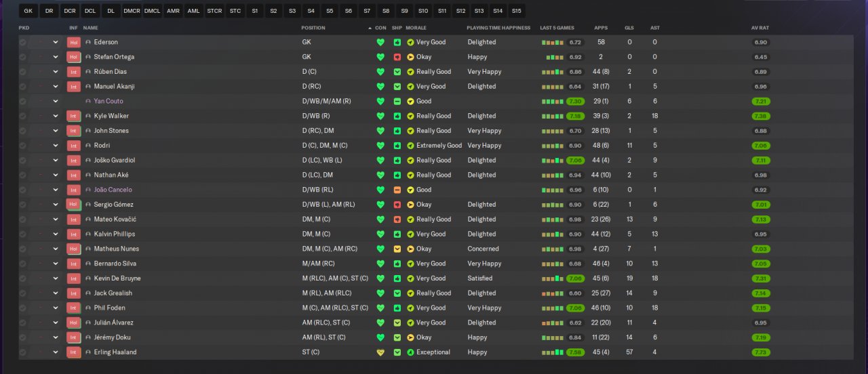The height and width of the screenshot is (374, 868).
Task: Open Kevin De Bruyne's player profile link
Action: [117, 278]
